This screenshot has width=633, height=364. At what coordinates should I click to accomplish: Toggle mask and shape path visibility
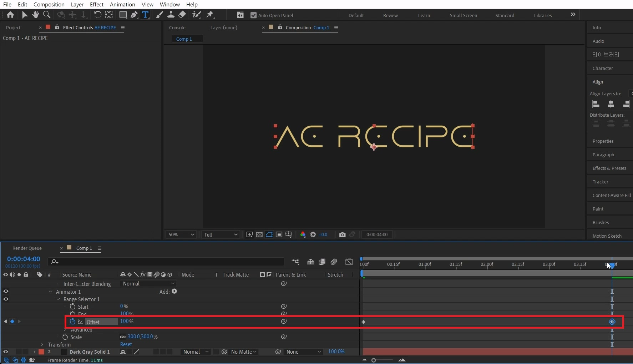tap(269, 234)
